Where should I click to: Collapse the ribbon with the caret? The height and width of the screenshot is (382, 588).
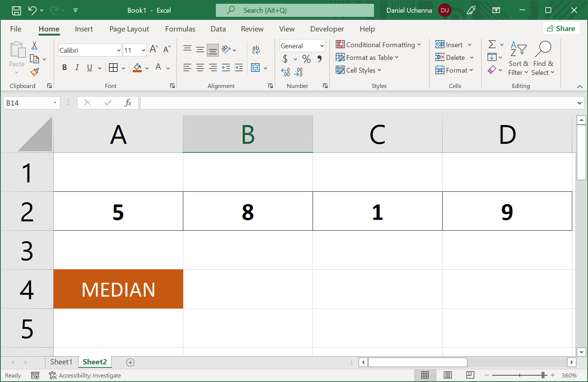click(x=580, y=87)
